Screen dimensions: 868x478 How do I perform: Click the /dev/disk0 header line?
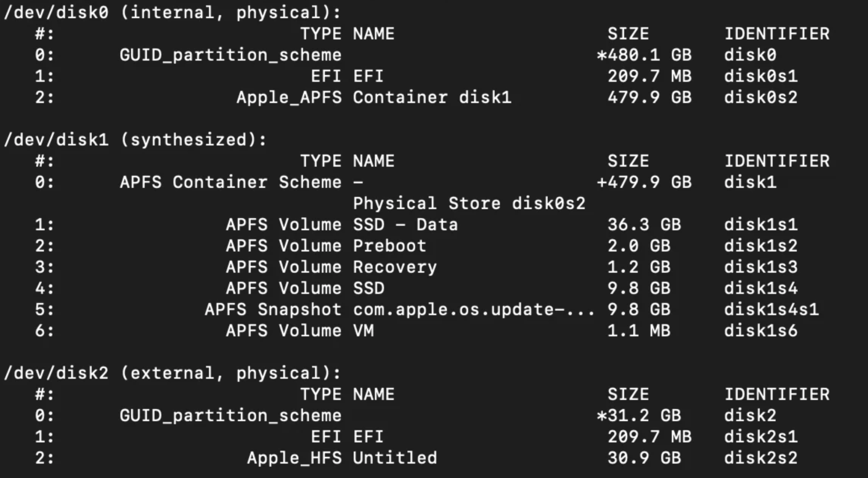(x=172, y=13)
